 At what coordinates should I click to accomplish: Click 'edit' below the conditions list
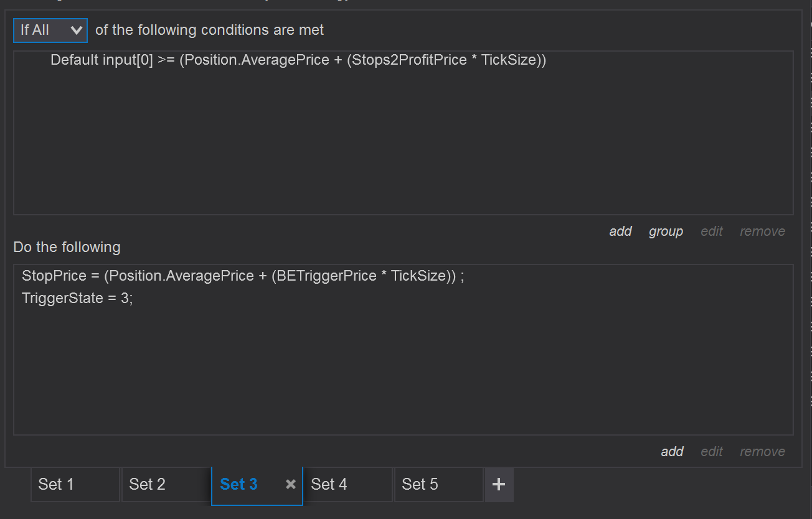pos(711,231)
